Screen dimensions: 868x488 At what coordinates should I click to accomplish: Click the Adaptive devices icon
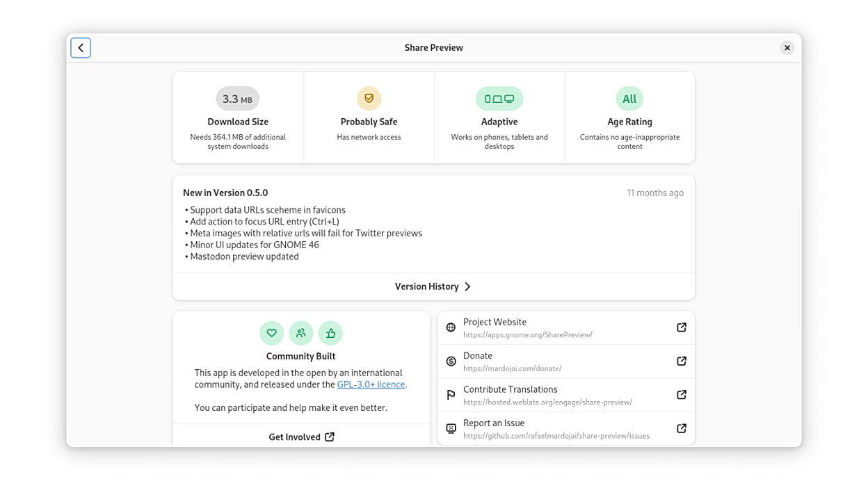[499, 99]
